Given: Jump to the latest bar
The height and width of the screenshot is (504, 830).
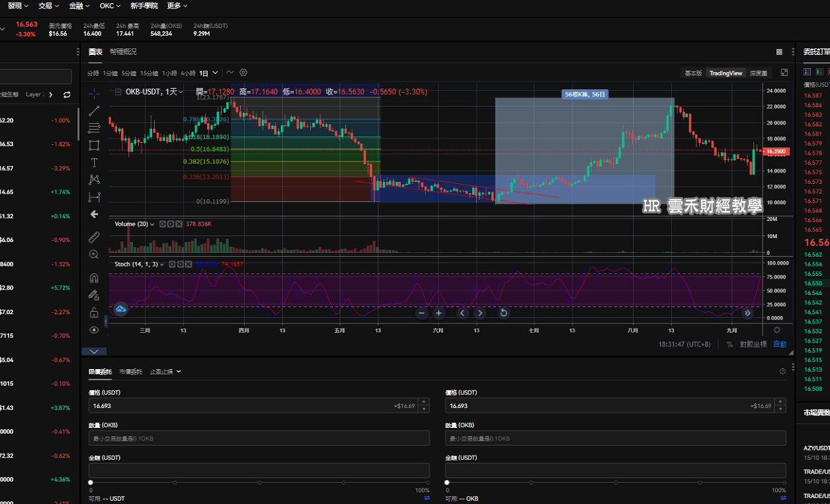Looking at the screenshot, I should tap(747, 313).
